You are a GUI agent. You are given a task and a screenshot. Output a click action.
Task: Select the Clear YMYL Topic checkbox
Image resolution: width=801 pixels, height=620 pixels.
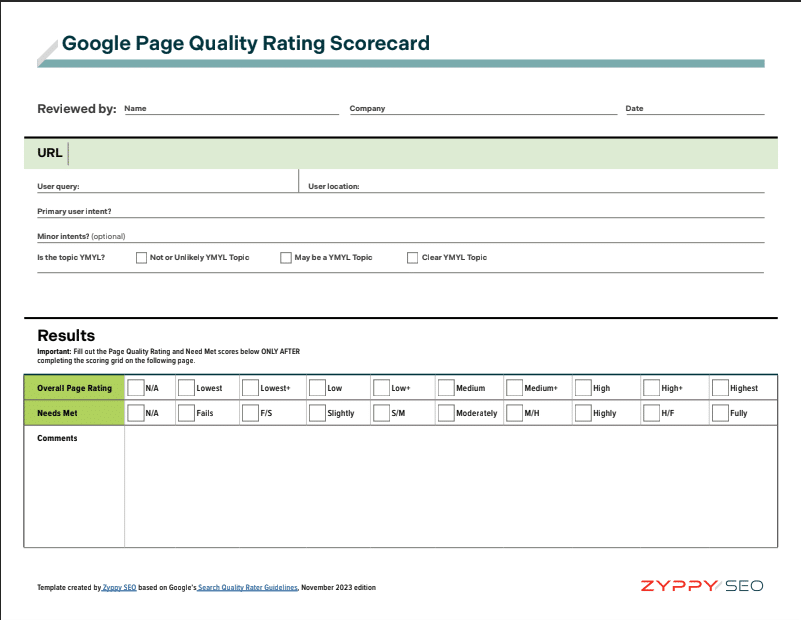point(412,258)
